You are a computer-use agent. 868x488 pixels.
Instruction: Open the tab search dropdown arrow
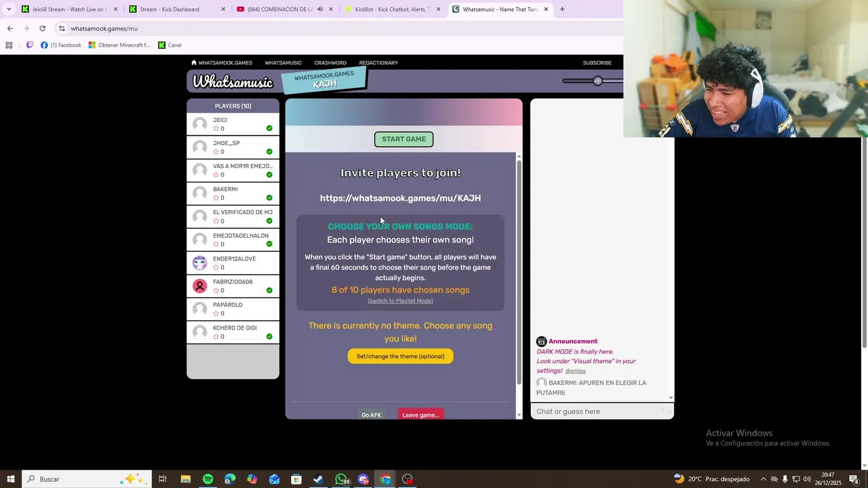[x=8, y=9]
